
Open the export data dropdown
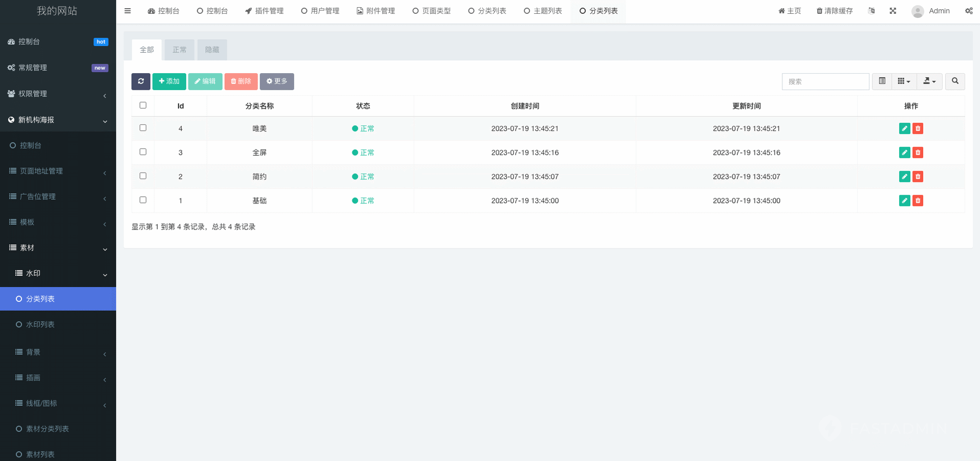tap(929, 81)
